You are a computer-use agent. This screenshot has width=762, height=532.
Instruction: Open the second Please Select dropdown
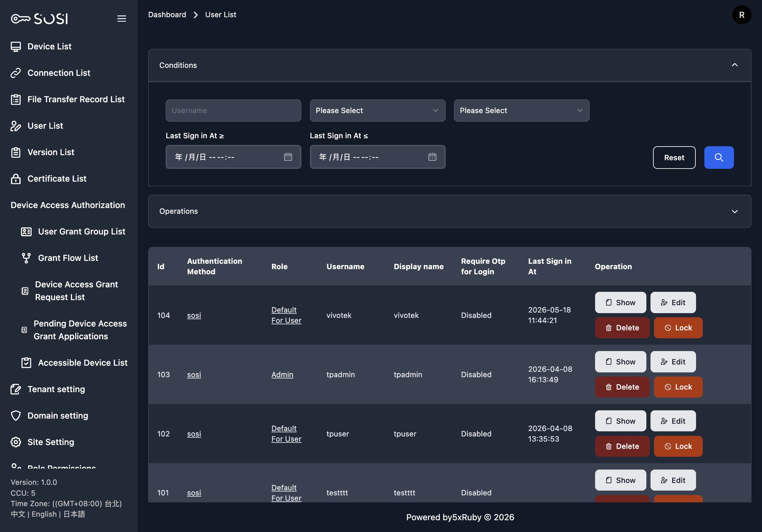click(521, 111)
